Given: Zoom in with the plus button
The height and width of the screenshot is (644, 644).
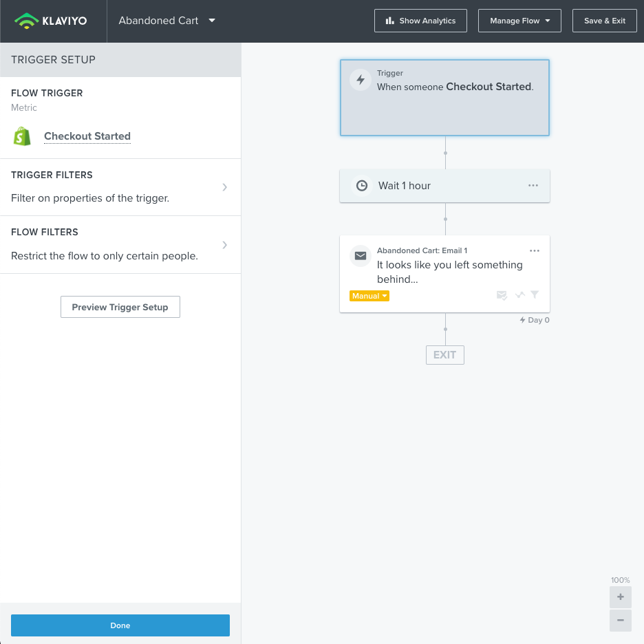Looking at the screenshot, I should (621, 597).
